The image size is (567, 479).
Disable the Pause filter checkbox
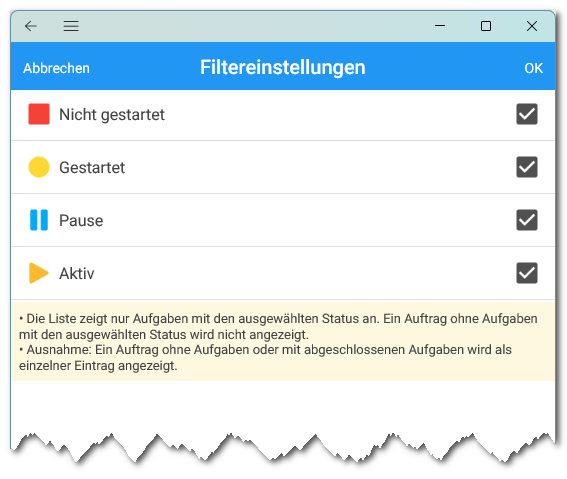[526, 220]
